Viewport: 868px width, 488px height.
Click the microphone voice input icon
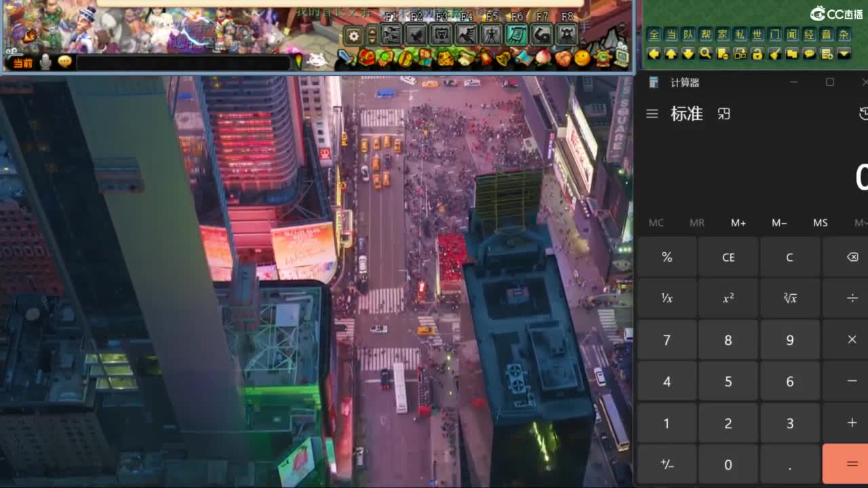click(x=45, y=62)
